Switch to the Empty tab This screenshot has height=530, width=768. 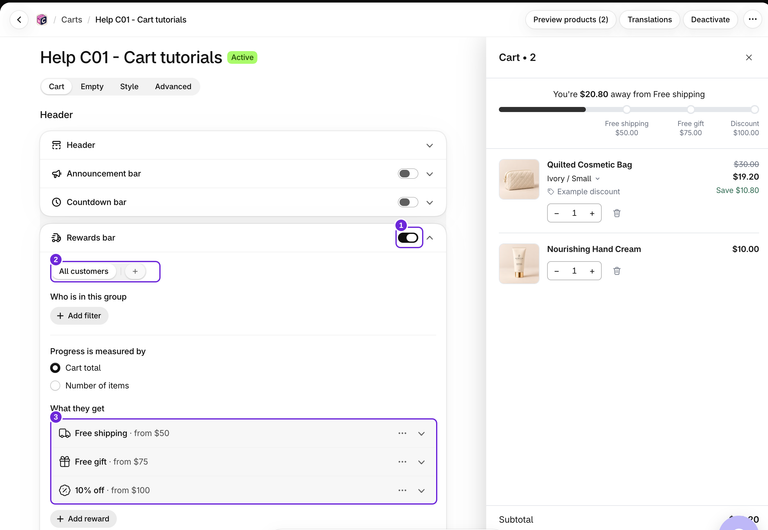(x=92, y=87)
